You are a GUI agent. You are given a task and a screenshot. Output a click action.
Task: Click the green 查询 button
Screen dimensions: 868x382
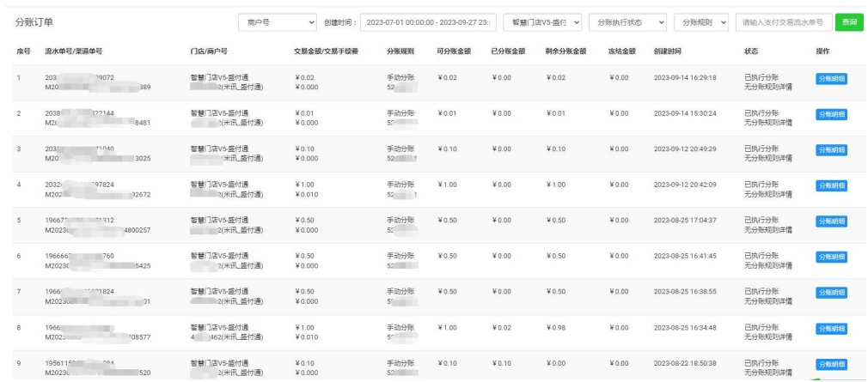click(x=849, y=22)
